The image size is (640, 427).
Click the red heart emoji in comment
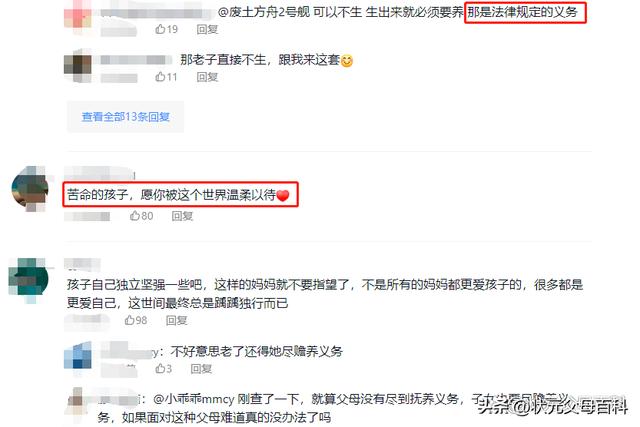[x=283, y=196]
